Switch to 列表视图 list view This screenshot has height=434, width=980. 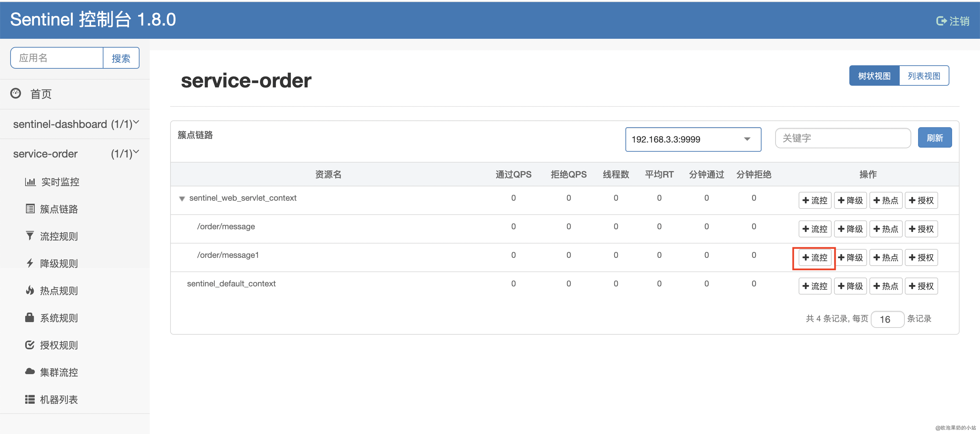(x=924, y=76)
